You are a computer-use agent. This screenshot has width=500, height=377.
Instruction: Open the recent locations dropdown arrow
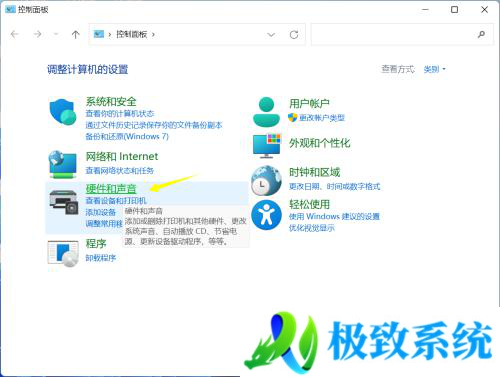56,34
